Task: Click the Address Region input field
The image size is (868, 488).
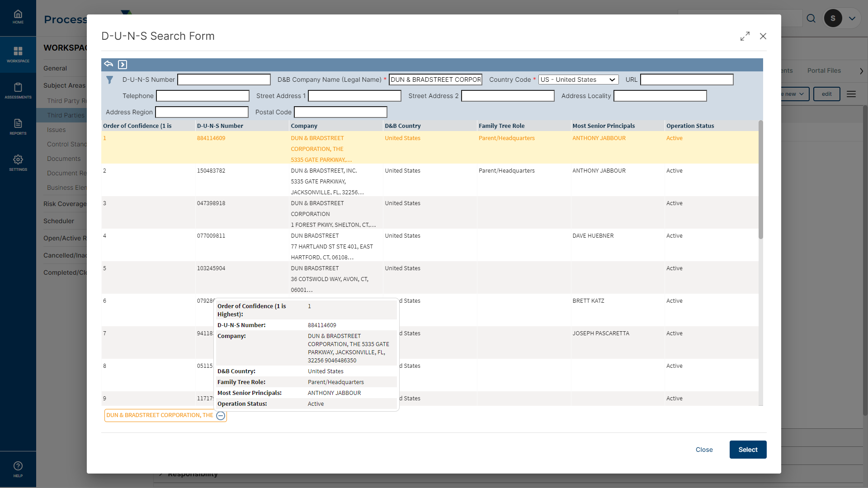Action: [202, 112]
